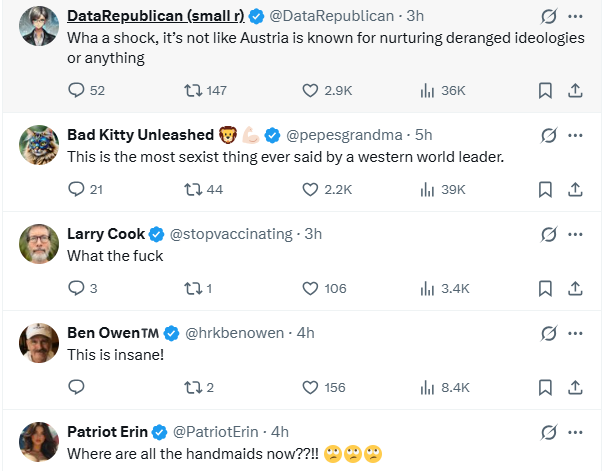View analytics for Bad Kitty's 39K views

coord(428,189)
